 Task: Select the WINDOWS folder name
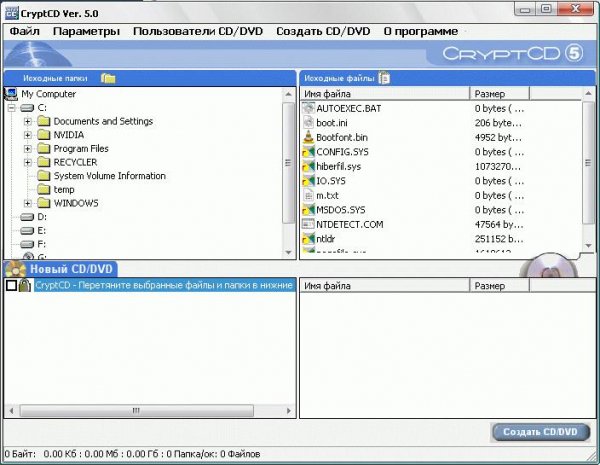(76, 203)
